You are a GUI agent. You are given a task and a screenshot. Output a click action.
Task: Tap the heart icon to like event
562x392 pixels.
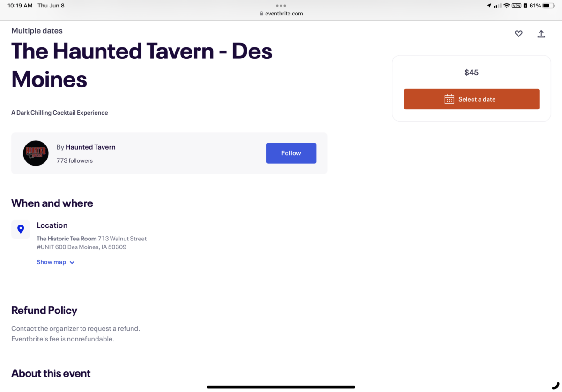(x=518, y=34)
